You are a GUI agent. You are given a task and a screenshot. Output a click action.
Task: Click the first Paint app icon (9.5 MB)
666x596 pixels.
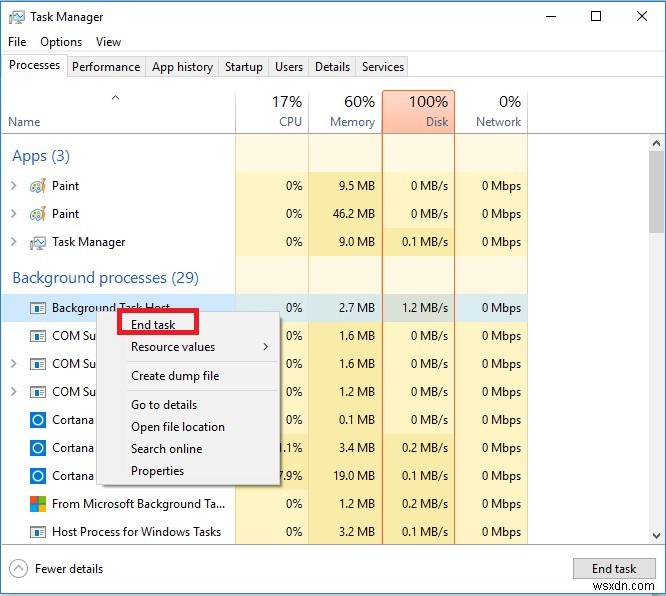pos(38,186)
